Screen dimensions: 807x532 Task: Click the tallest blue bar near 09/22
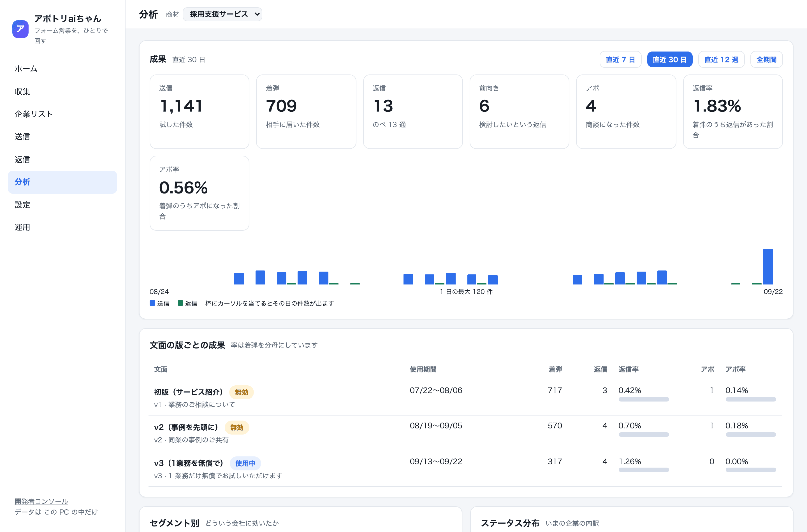pyautogui.click(x=768, y=266)
